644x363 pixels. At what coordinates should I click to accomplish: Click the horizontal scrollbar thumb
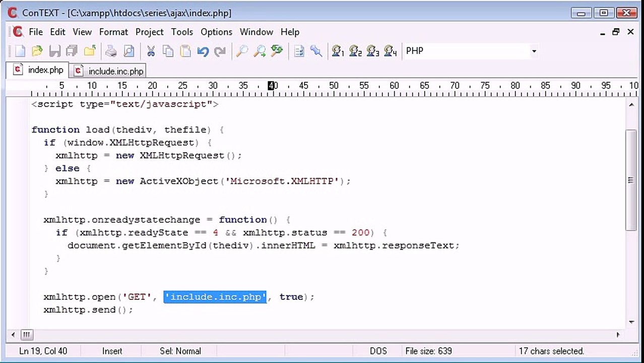coord(26,334)
